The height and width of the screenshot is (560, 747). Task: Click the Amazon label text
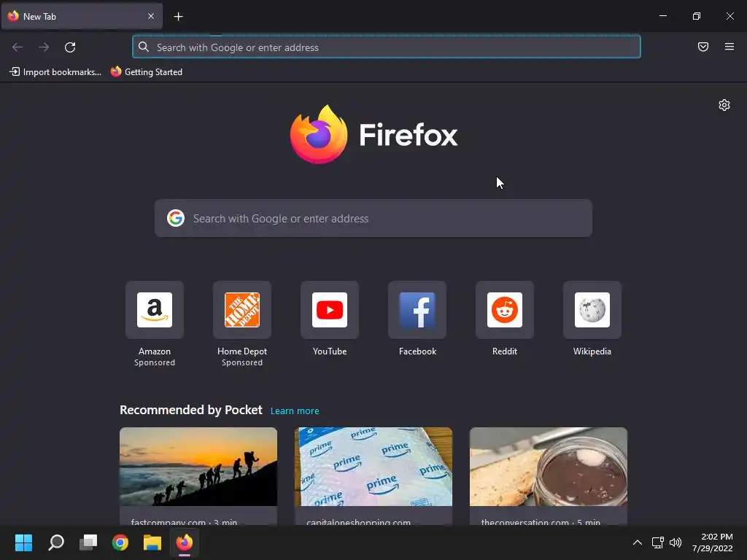155,351
